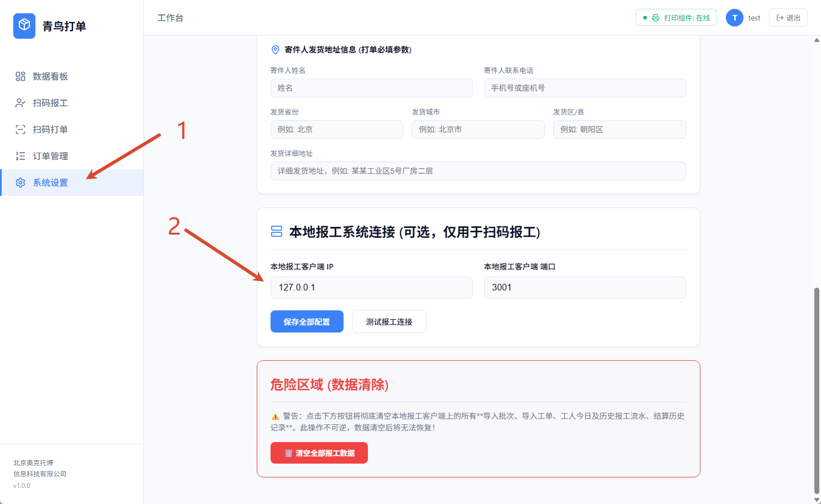Click the username text test
This screenshot has height=504, width=821.
[754, 18]
